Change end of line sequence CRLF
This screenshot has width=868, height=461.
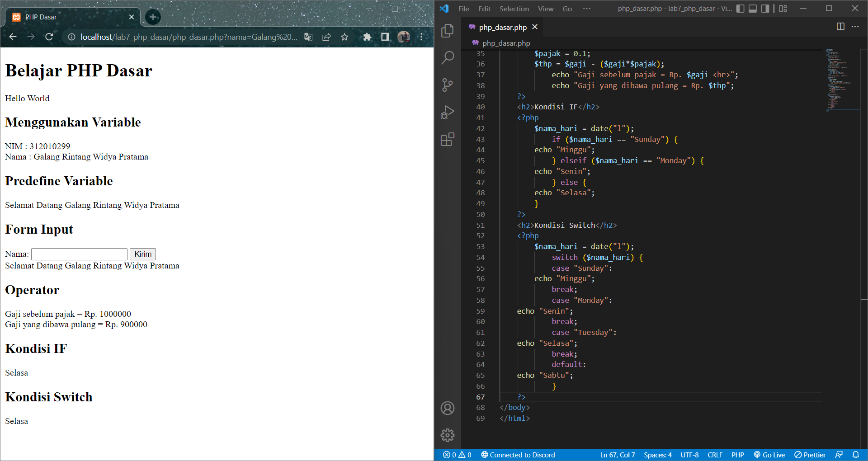pos(715,455)
